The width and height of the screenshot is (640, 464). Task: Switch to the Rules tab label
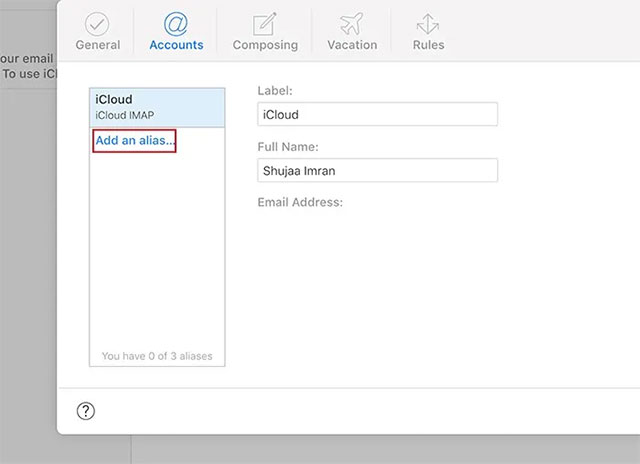[428, 45]
